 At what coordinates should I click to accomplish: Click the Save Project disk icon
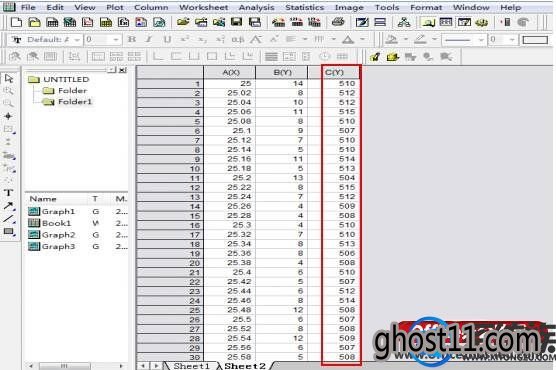point(237,23)
